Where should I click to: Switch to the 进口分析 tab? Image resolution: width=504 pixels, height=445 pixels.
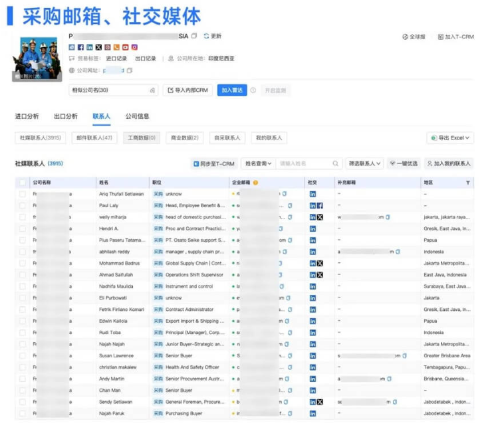point(27,116)
